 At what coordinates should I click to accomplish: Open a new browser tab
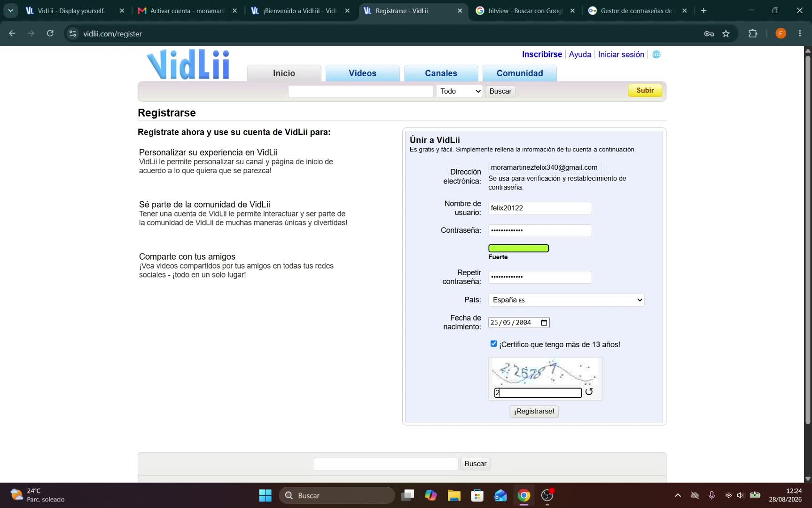[x=703, y=10]
